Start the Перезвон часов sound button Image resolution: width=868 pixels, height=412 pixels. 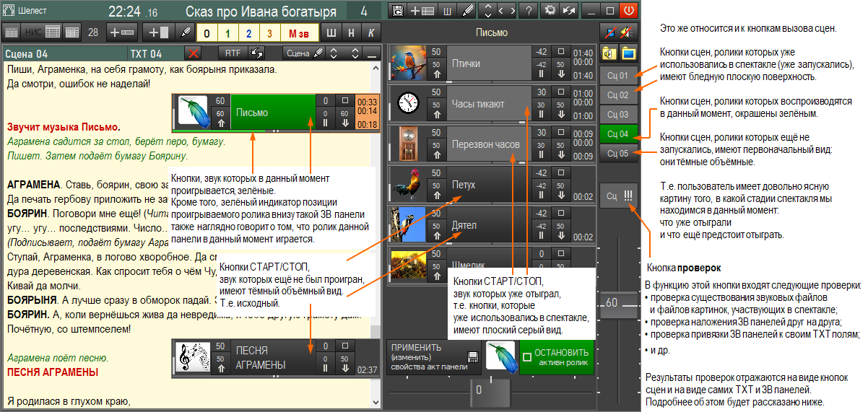489,144
